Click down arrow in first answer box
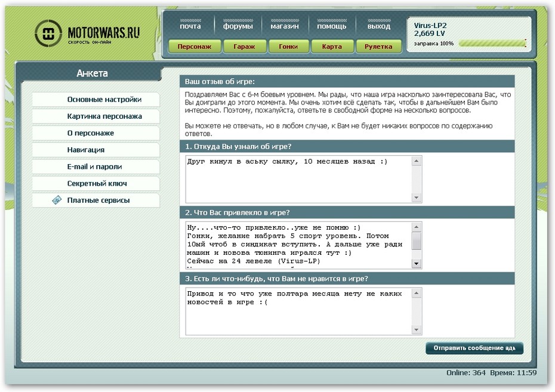This screenshot has width=555, height=392. (x=417, y=197)
